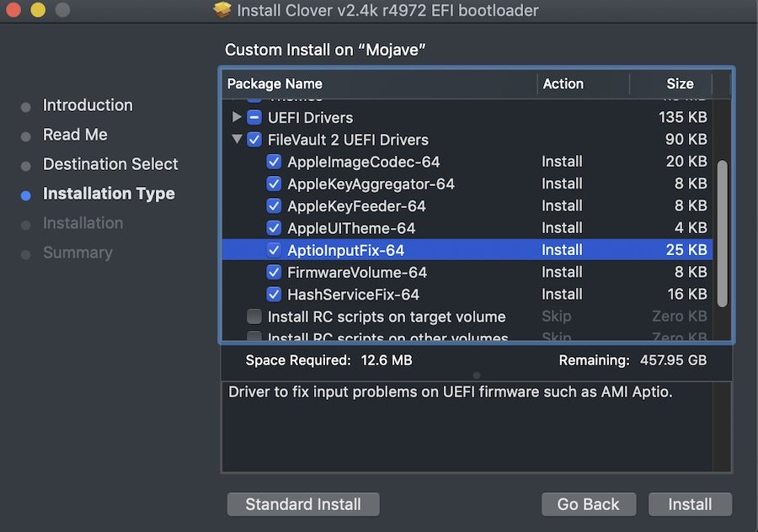
Task: Enable Install RC scripts on target volume
Action: [254, 317]
